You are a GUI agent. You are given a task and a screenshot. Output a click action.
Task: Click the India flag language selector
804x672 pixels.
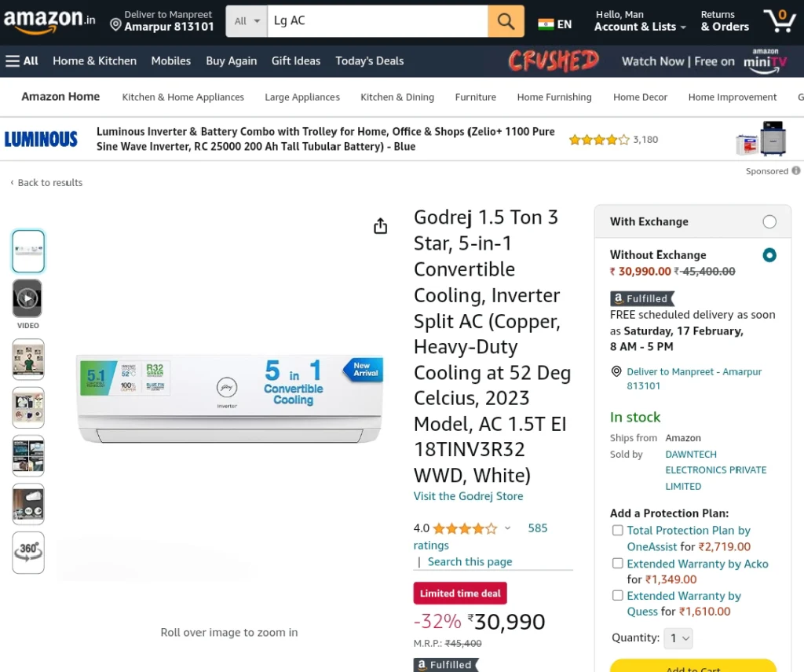(x=555, y=24)
